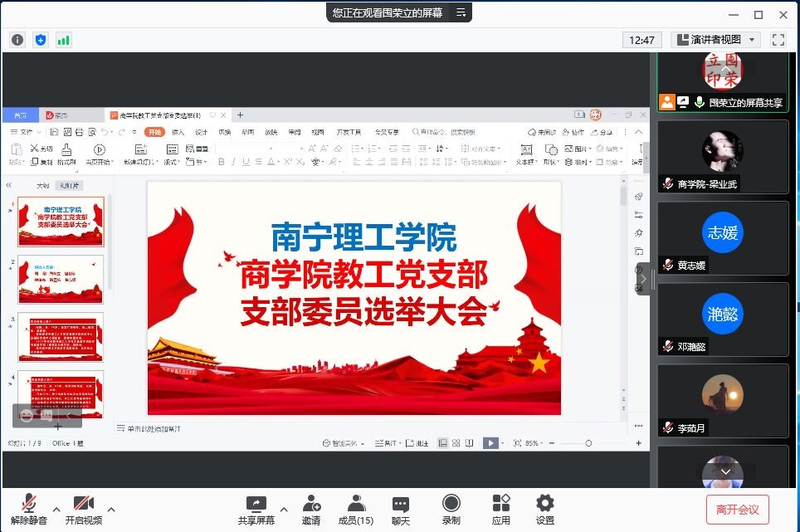Screen dimensions: 800x532
Task: Open the Members (15) panel
Action: (356, 509)
